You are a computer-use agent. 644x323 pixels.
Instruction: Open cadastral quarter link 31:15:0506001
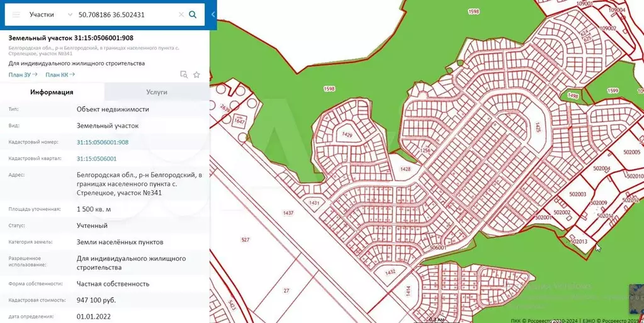97,159
